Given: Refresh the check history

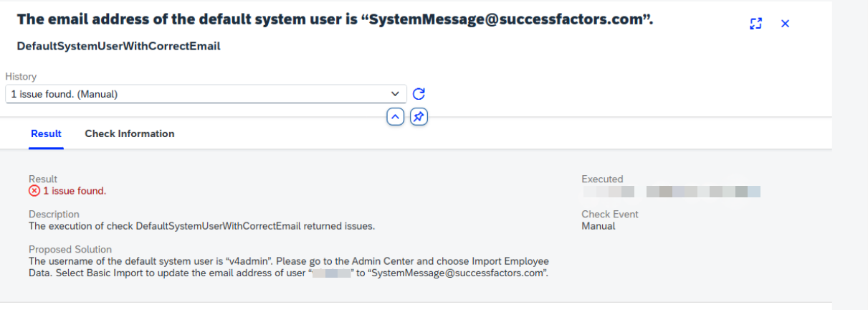Looking at the screenshot, I should pyautogui.click(x=419, y=94).
